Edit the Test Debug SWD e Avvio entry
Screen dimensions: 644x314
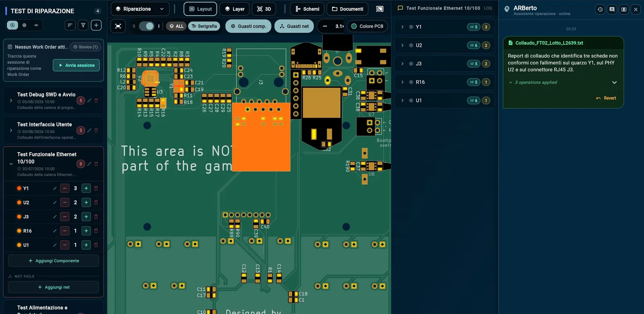click(x=89, y=101)
